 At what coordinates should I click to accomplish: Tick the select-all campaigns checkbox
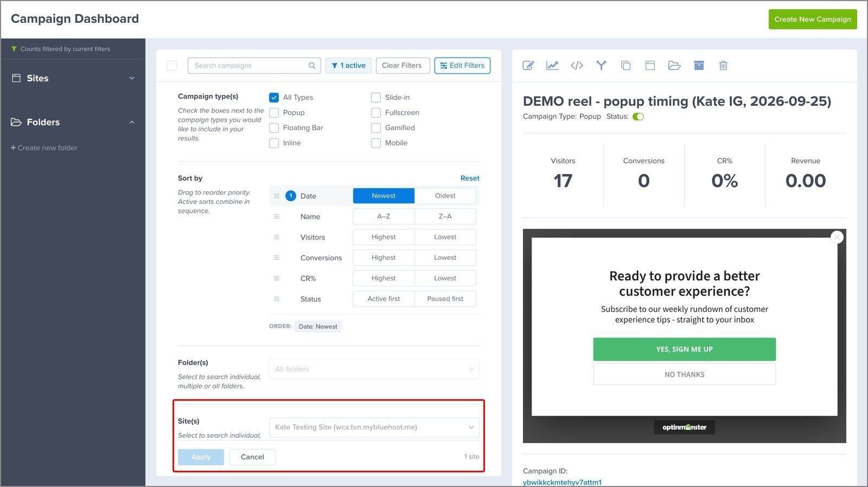[172, 66]
